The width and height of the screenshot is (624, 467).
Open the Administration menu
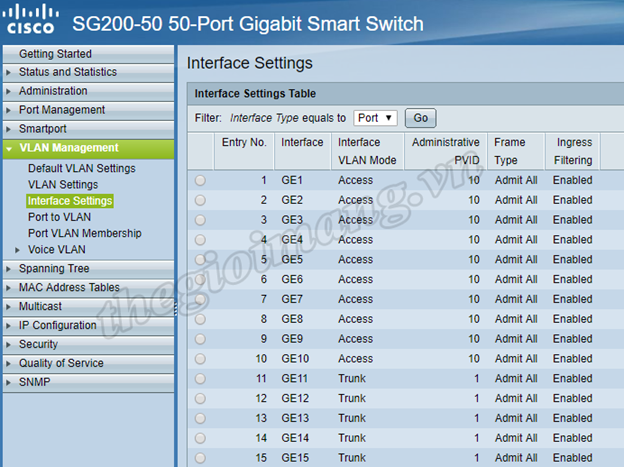coord(88,91)
